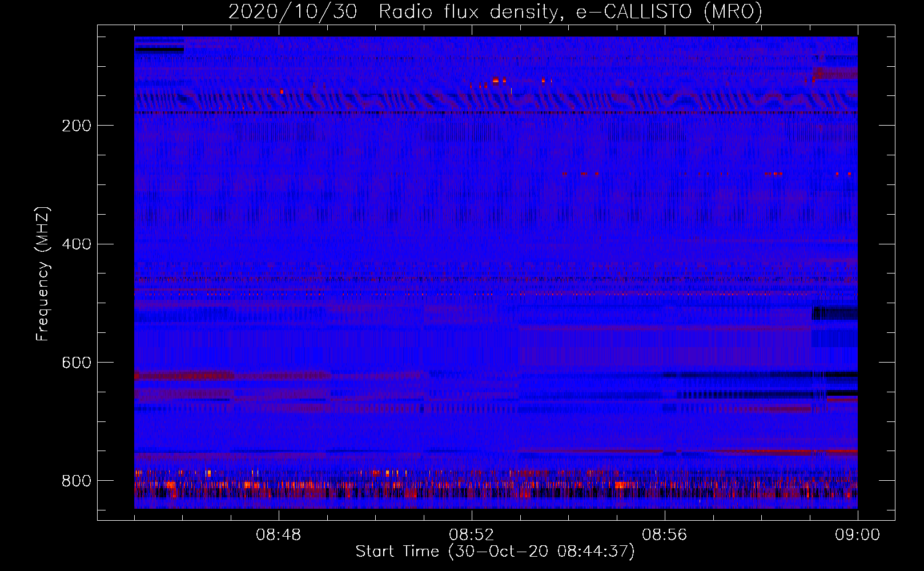924x571 pixels.
Task: Click the '600' frequency tick label
Action: point(77,363)
